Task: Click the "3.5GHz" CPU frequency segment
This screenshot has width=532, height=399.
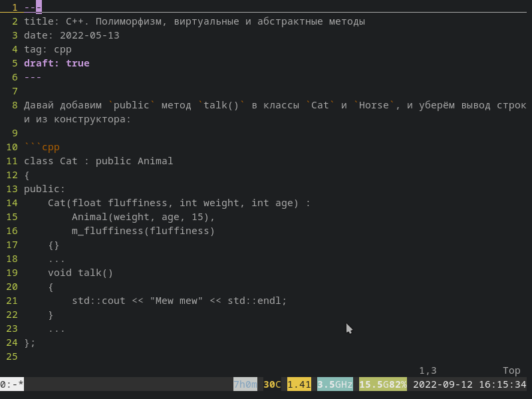Action: [x=335, y=384]
